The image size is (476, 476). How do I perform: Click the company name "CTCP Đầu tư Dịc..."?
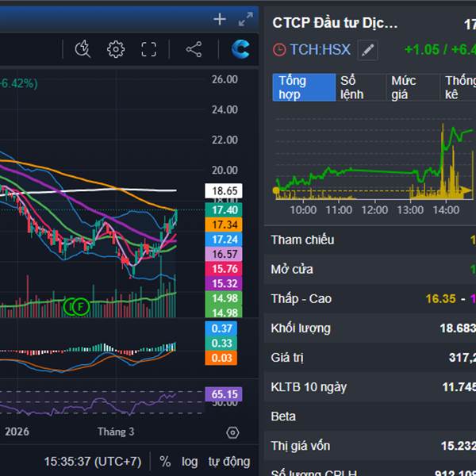[335, 23]
